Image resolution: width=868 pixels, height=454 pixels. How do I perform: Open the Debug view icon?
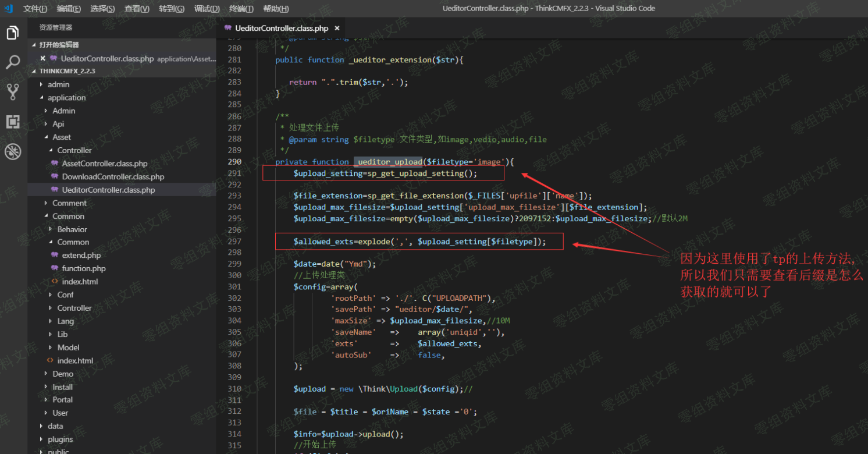click(13, 152)
